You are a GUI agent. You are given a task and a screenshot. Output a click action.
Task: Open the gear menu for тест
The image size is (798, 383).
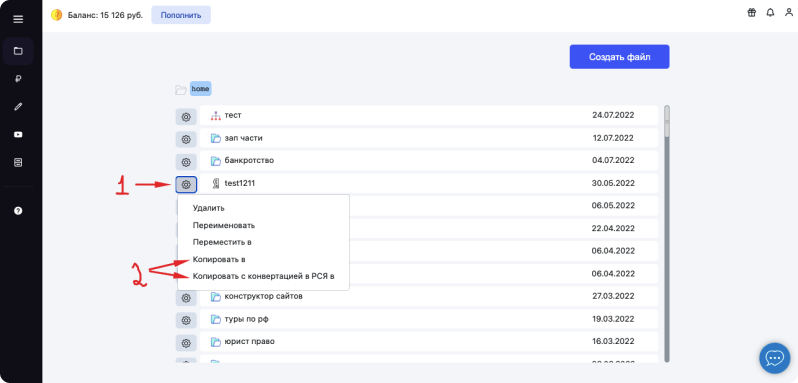[x=186, y=117]
